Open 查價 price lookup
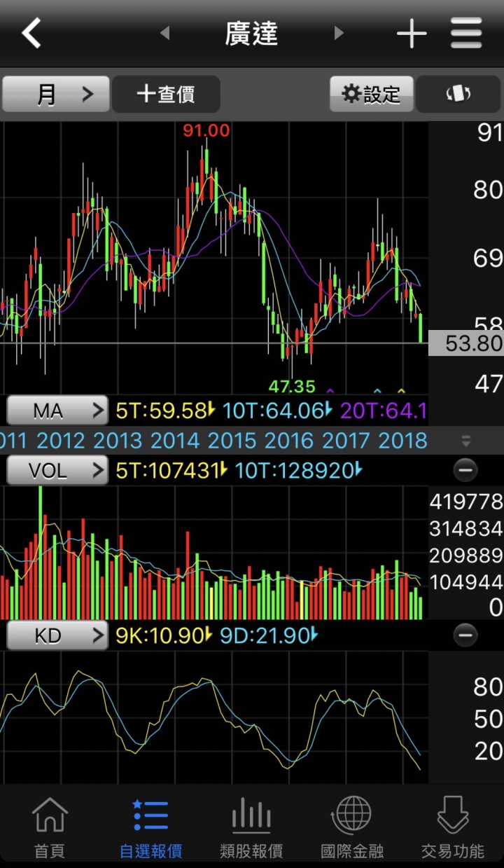Viewport: 504px width, 868px height. coord(166,94)
